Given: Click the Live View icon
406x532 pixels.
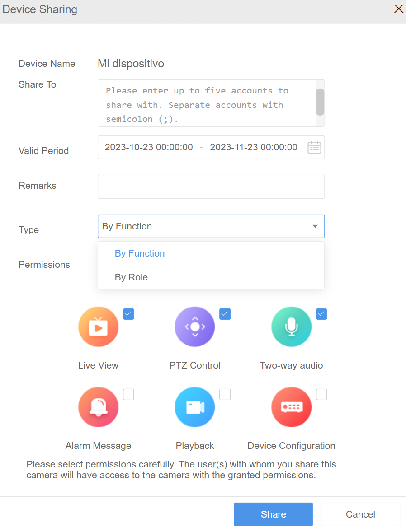Looking at the screenshot, I should click(98, 327).
